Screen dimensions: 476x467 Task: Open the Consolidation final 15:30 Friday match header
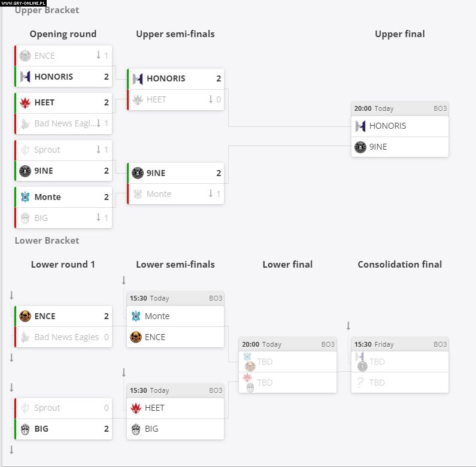399,345
